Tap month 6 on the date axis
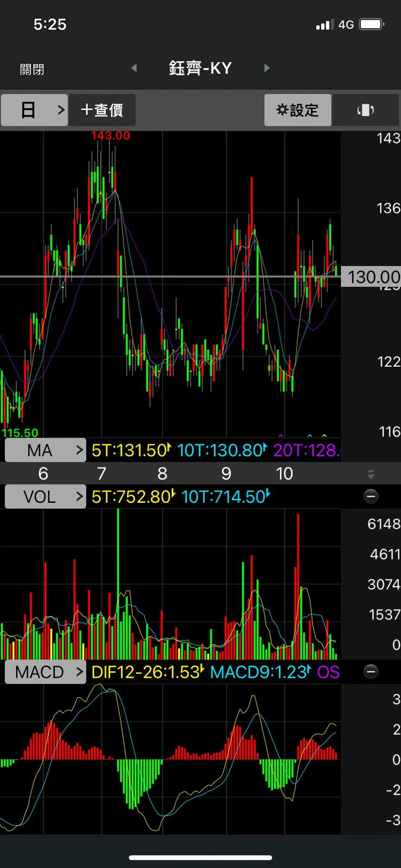The width and height of the screenshot is (401, 868). tap(43, 474)
